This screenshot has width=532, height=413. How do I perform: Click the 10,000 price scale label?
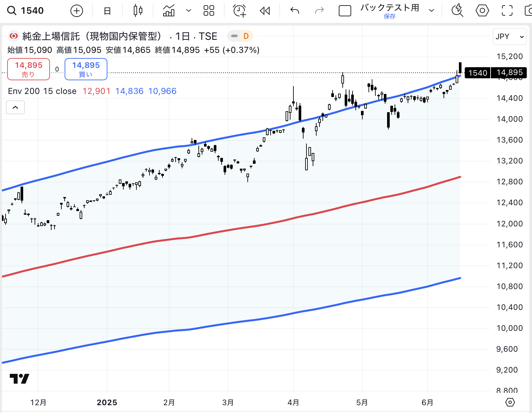509,328
